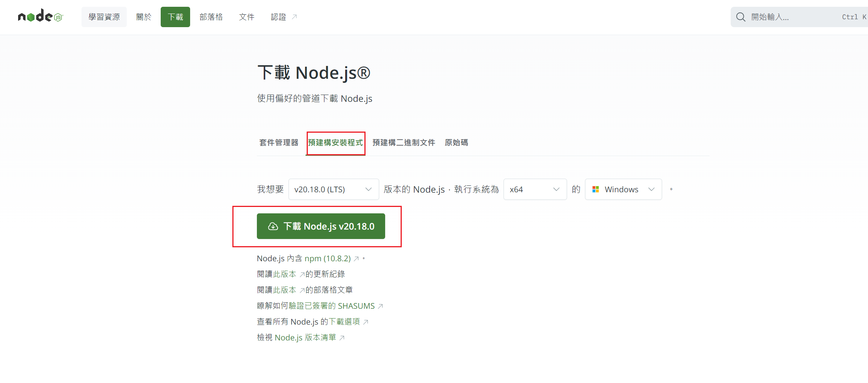Click the arrow after 此版本 in the 部落格文章 line

[x=302, y=290]
